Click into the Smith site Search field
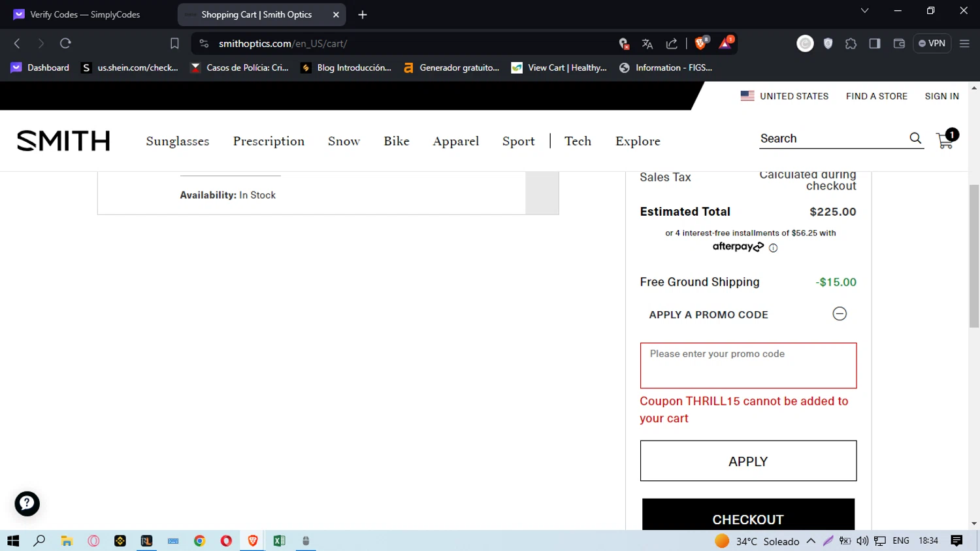This screenshot has width=980, height=551. point(832,139)
